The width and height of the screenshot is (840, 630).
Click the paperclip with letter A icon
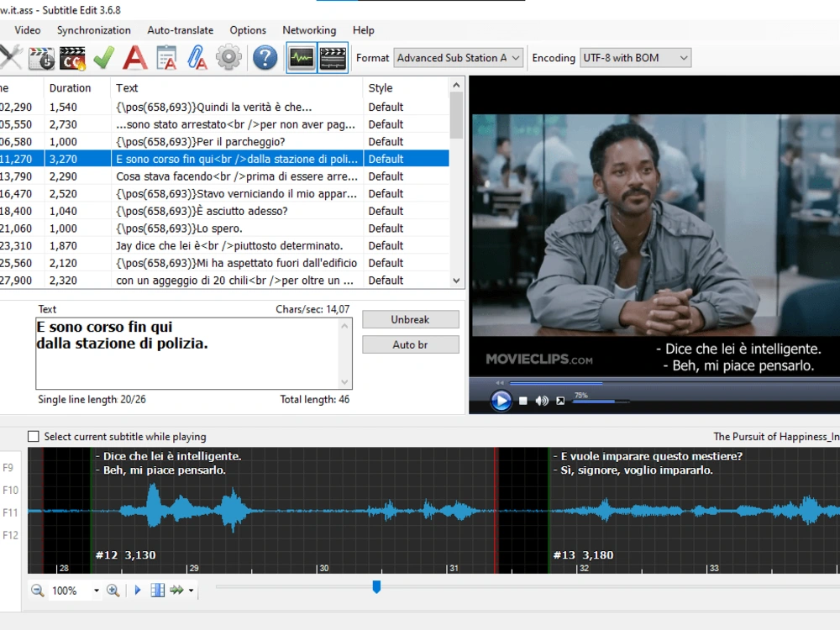[x=197, y=58]
